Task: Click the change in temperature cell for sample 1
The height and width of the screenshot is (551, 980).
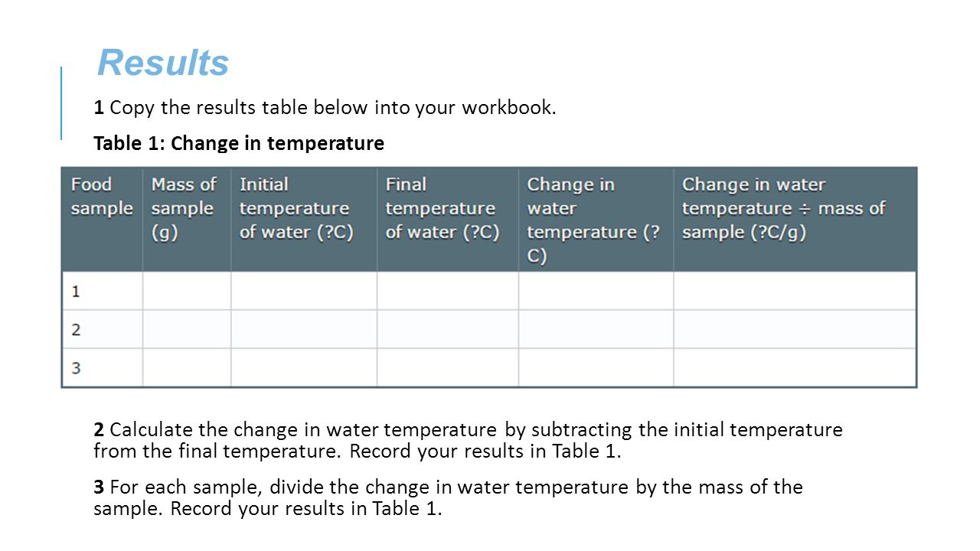Action: point(596,291)
